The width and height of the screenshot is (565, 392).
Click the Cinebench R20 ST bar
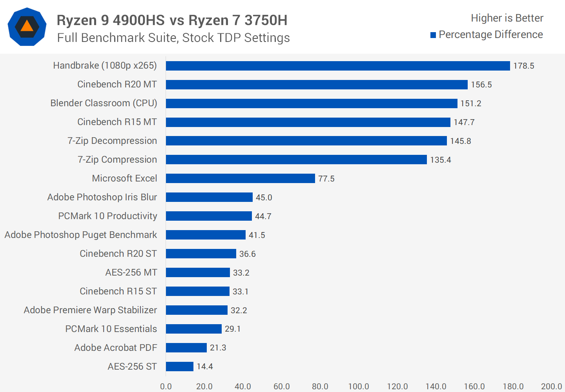coord(201,254)
